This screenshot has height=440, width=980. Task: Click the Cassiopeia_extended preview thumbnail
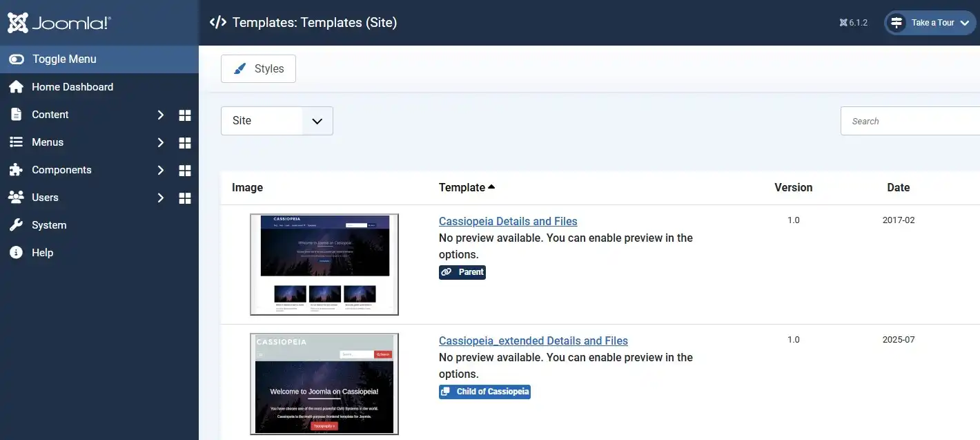(x=324, y=384)
